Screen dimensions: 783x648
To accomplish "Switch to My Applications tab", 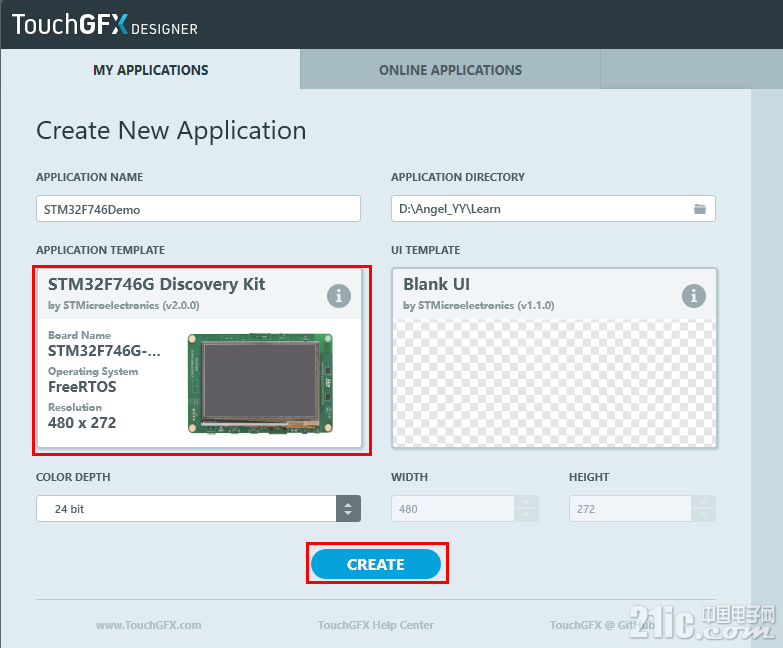I will point(150,70).
